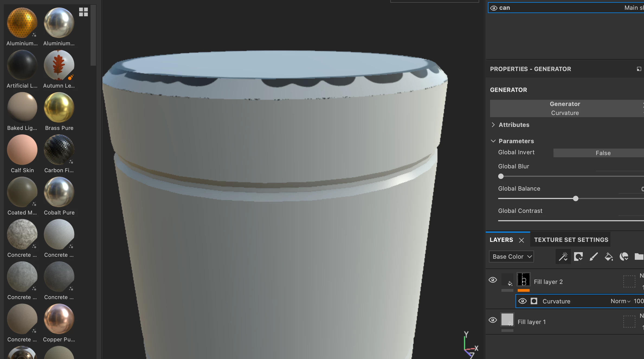Image resolution: width=644 pixels, height=359 pixels.
Task: Add a paint layer with brush icon
Action: [594, 257]
